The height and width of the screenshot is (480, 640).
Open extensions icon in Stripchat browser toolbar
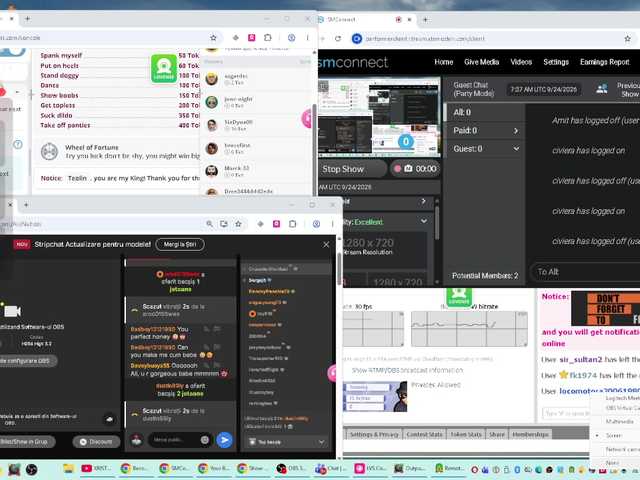click(x=292, y=224)
